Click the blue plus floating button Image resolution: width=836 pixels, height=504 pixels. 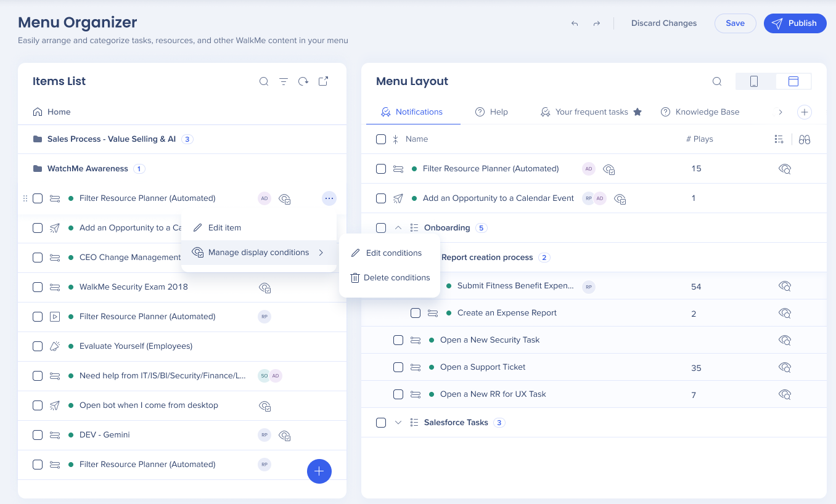(319, 471)
